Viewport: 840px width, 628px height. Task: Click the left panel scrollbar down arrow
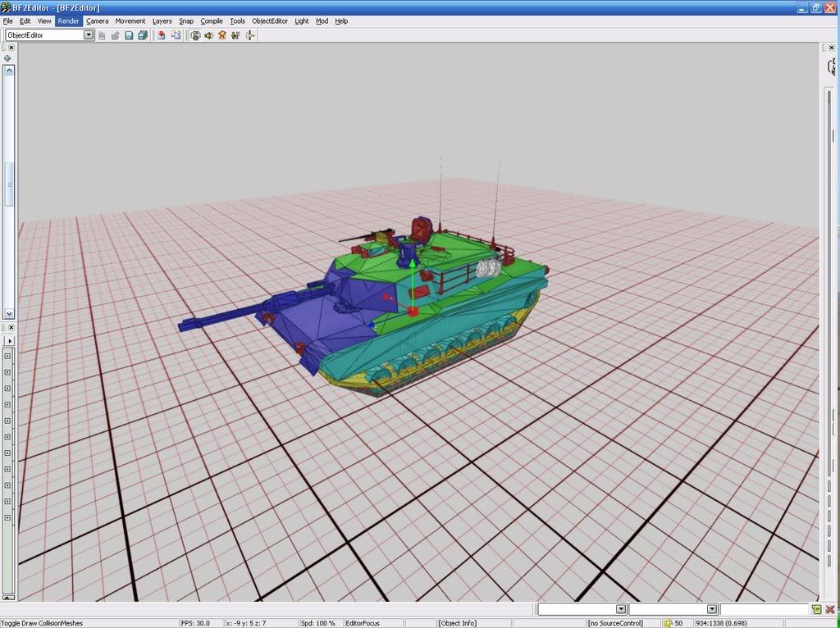click(9, 313)
